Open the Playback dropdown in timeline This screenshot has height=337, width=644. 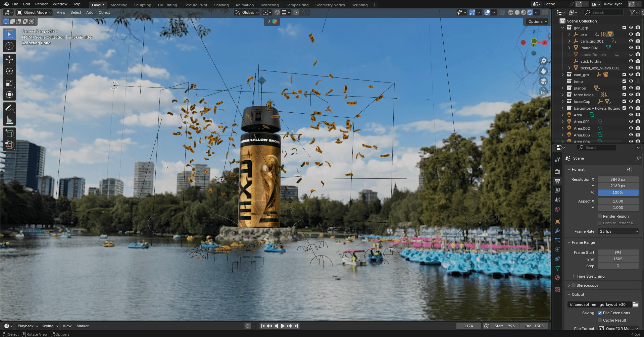click(x=28, y=326)
